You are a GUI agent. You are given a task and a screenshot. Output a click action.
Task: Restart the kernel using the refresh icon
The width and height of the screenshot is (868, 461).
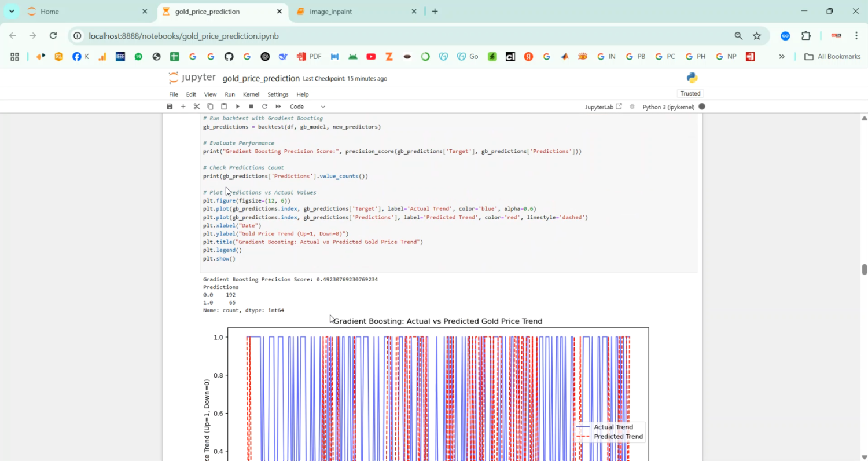[264, 107]
